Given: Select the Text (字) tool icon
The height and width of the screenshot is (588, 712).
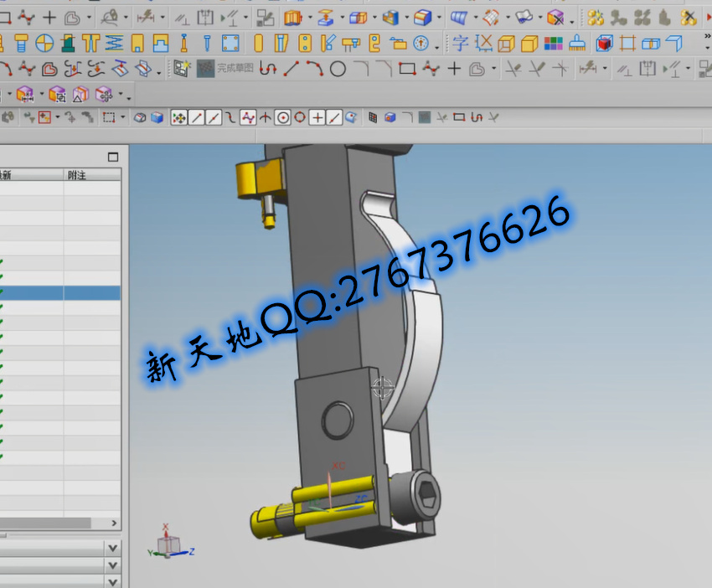Looking at the screenshot, I should 461,44.
